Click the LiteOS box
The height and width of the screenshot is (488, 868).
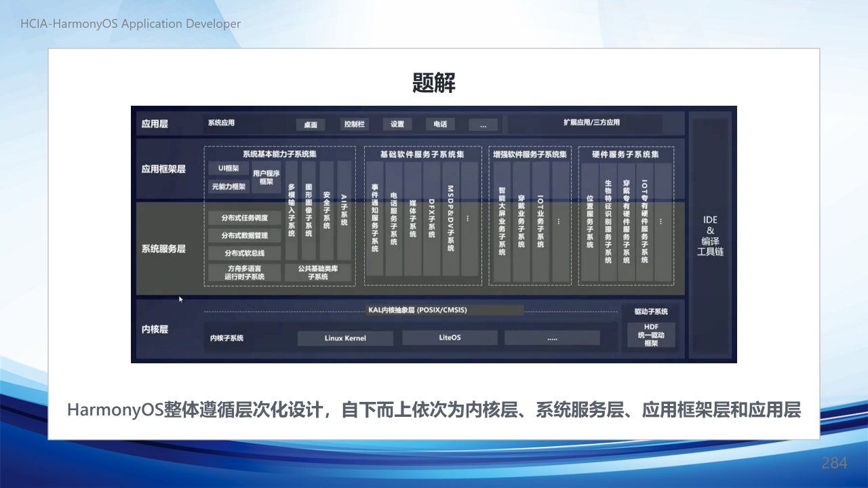(x=450, y=338)
